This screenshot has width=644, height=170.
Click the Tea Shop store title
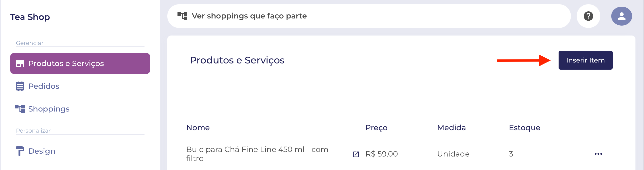(30, 17)
